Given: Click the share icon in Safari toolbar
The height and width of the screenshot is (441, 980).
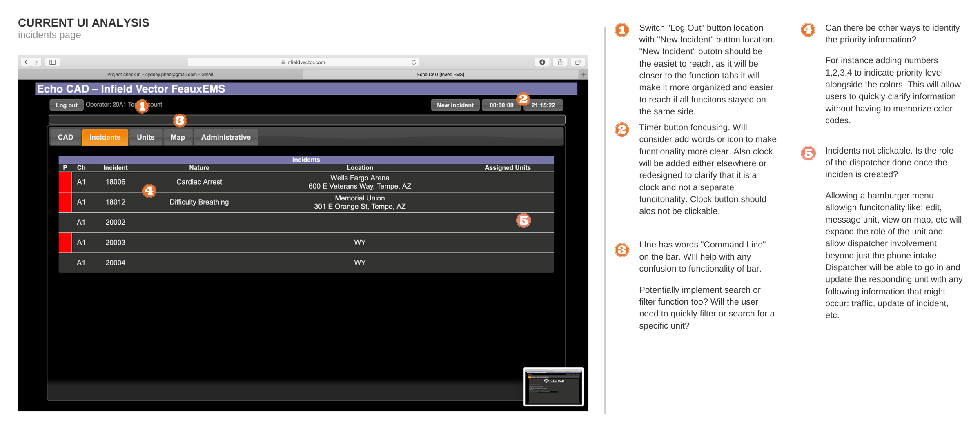Looking at the screenshot, I should tap(560, 62).
